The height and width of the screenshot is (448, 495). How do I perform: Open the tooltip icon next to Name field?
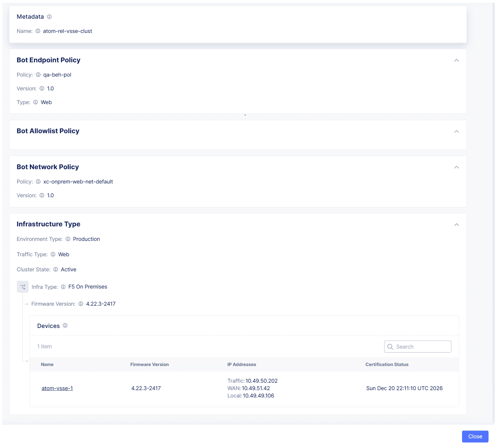point(38,31)
